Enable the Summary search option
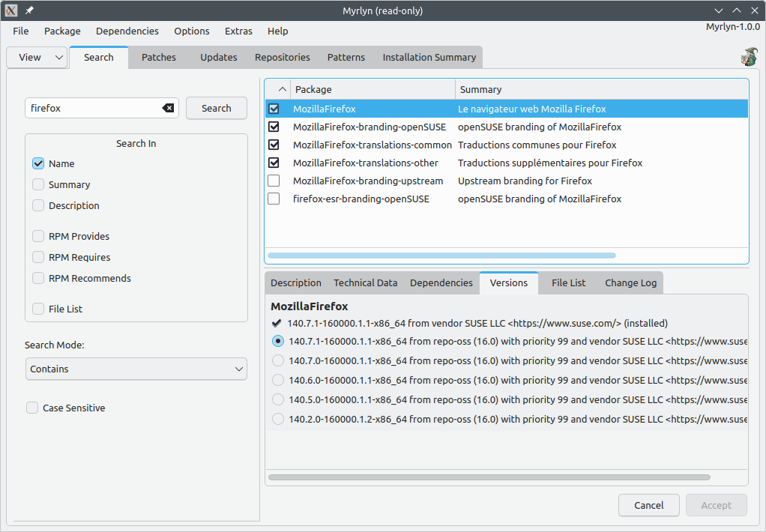The height and width of the screenshot is (532, 766). (38, 184)
